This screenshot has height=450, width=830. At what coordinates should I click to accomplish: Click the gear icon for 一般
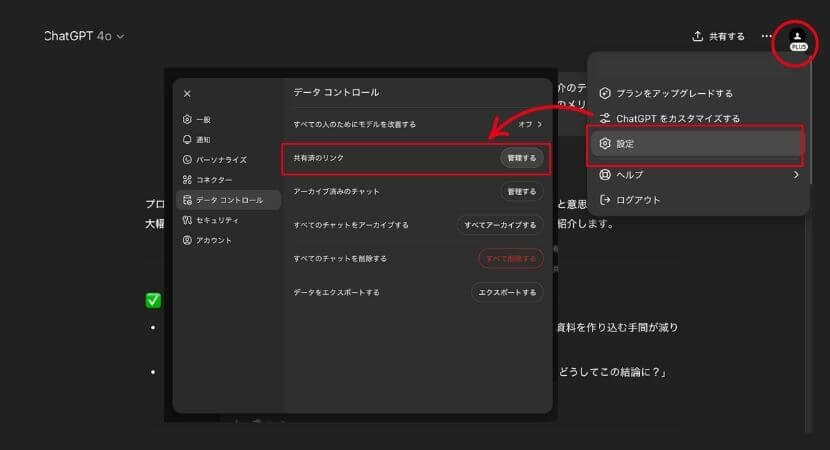point(187,119)
